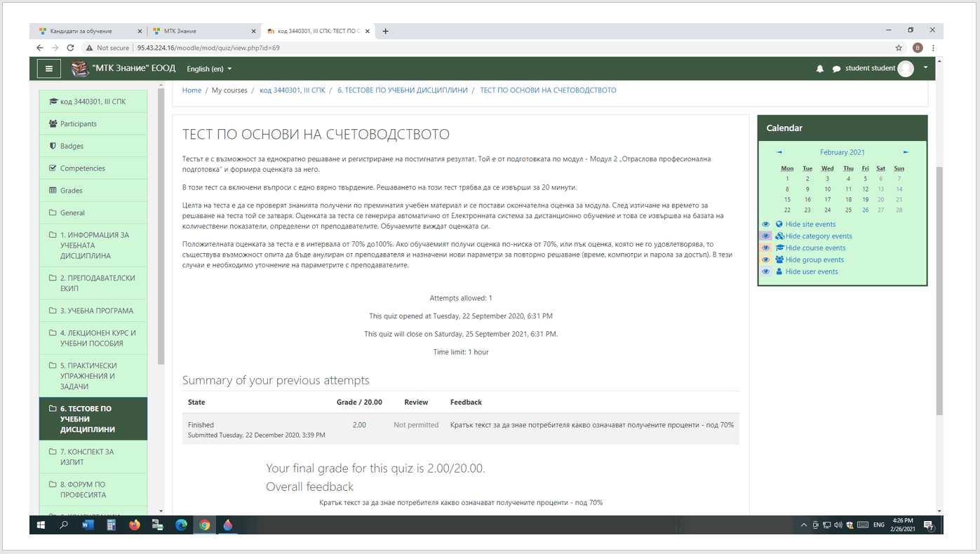Open General section in the sidebar
Viewport: 980px width, 554px height.
[x=93, y=212]
